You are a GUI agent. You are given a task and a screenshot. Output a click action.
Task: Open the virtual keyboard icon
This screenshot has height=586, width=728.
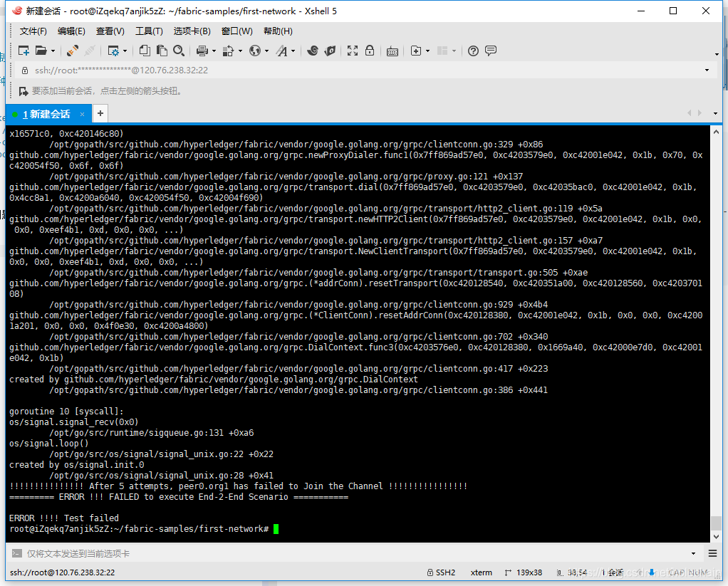click(x=392, y=51)
